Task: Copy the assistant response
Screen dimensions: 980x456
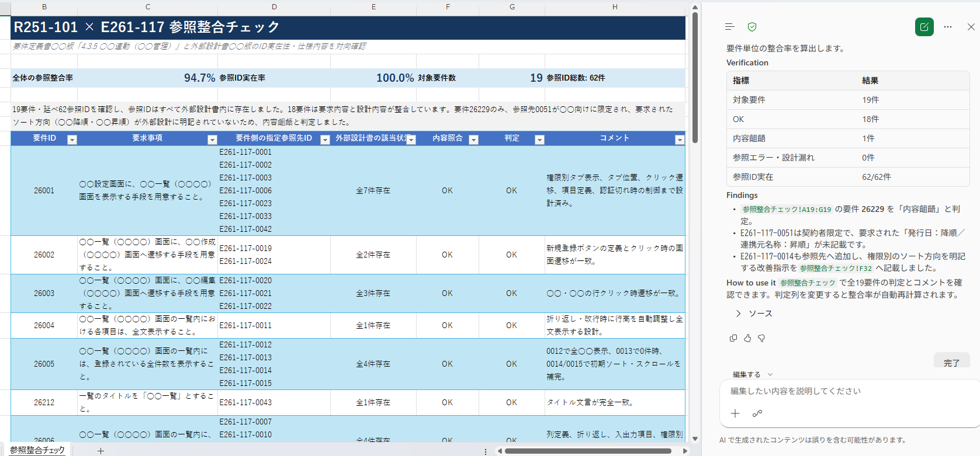Action: coord(733,338)
